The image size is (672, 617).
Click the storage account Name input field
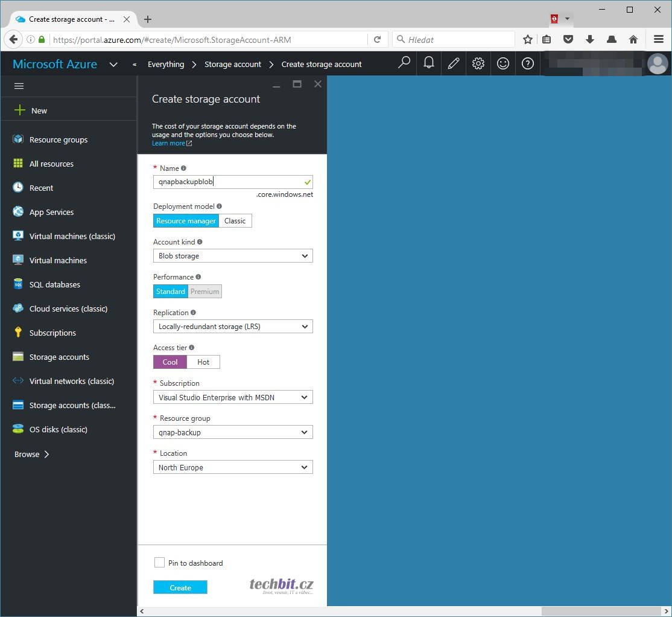pos(228,182)
